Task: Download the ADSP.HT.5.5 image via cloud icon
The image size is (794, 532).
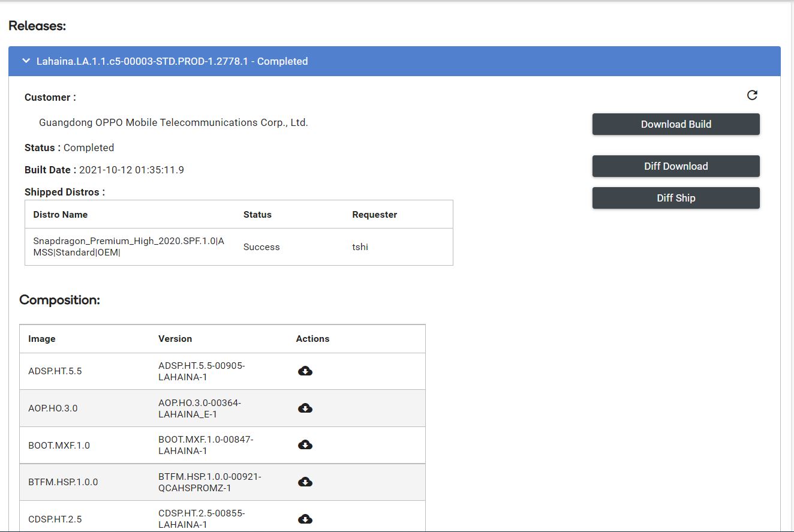Action: click(x=305, y=371)
